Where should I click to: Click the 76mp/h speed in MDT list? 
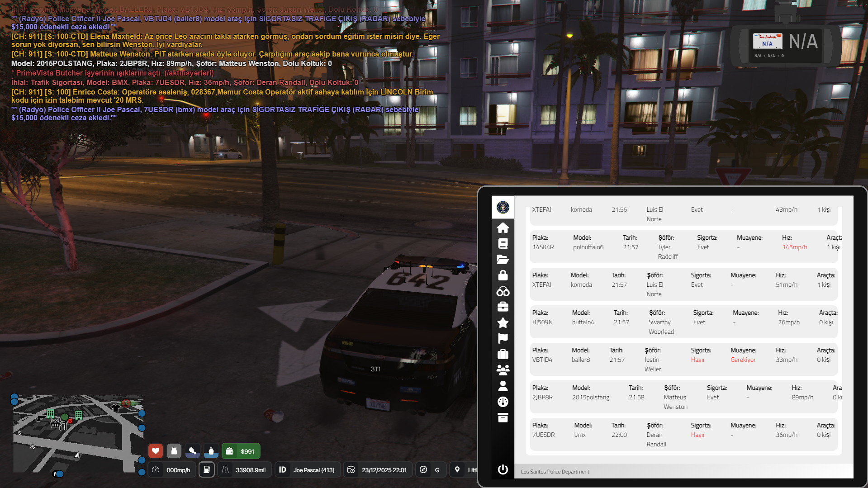[789, 322]
